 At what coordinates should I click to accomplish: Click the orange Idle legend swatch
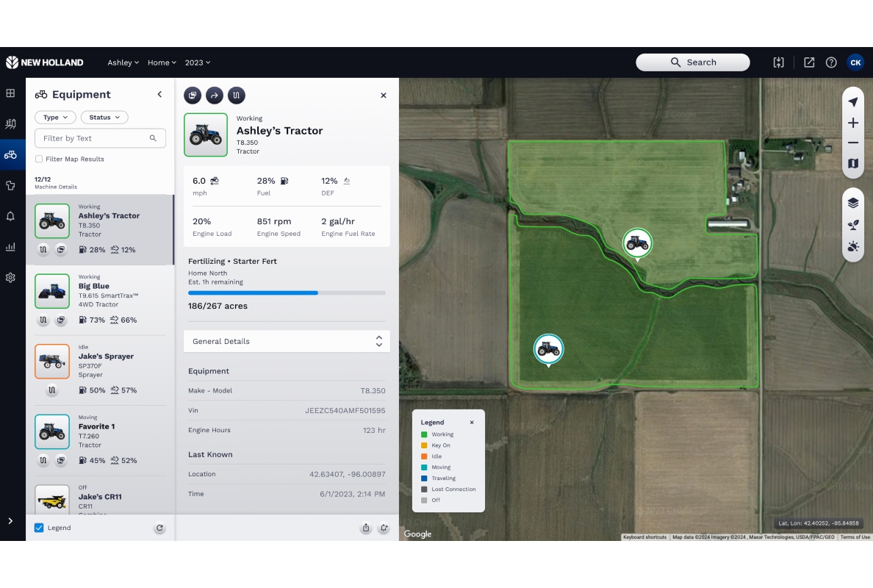point(424,456)
